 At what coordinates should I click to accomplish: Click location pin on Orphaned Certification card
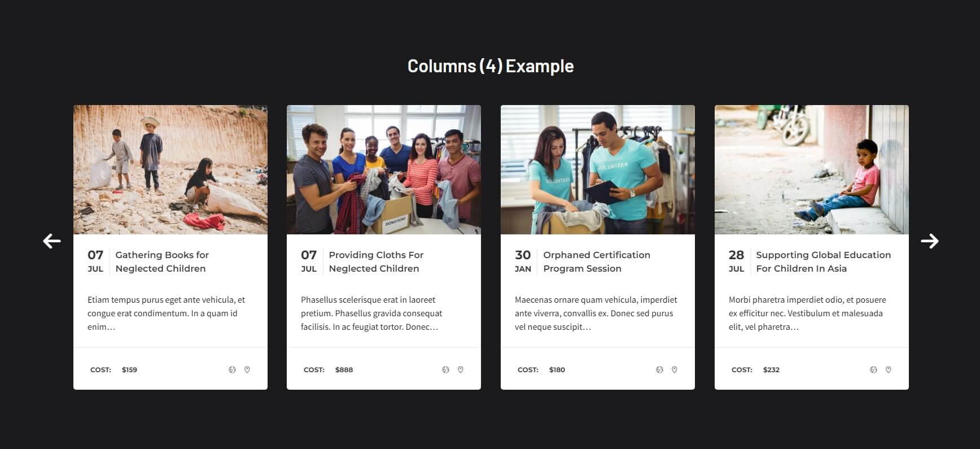click(674, 370)
